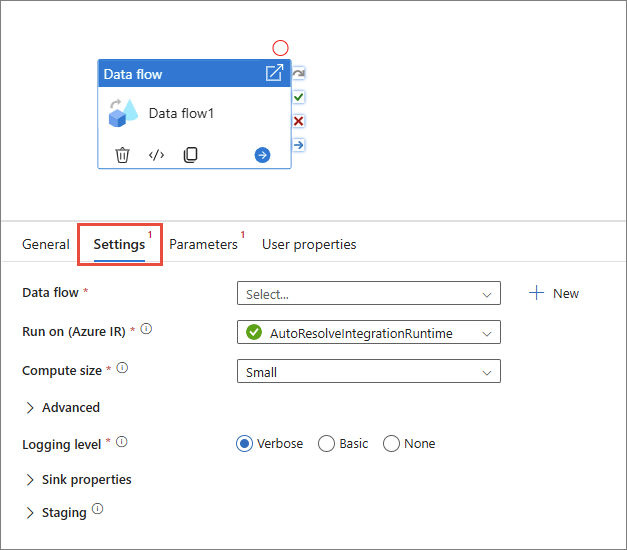Image resolution: width=627 pixels, height=550 pixels.
Task: Switch to the User properties tab
Action: tap(309, 244)
